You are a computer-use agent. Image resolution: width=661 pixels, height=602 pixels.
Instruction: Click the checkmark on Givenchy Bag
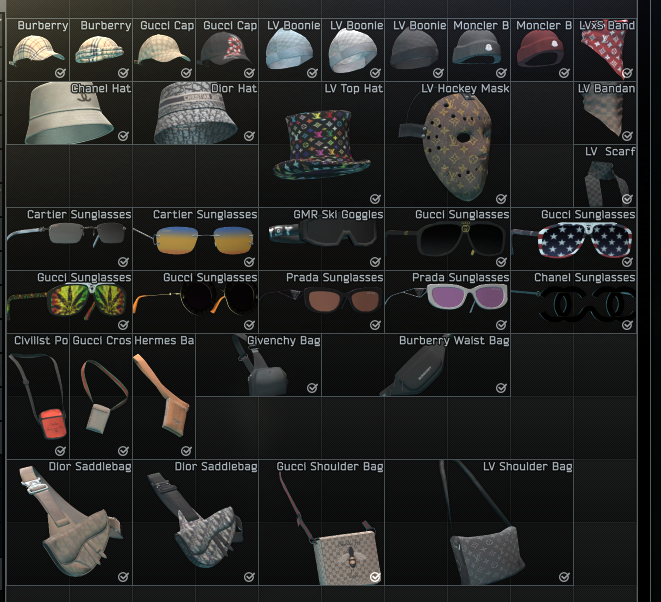[x=312, y=387]
